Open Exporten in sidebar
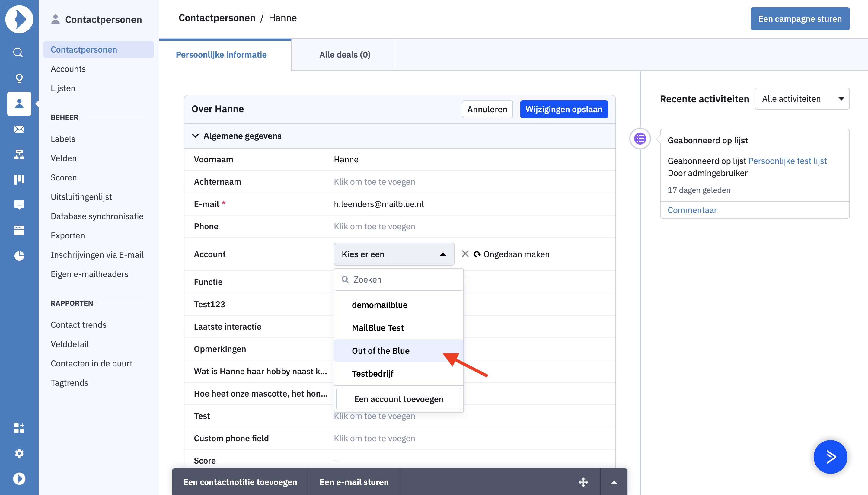The height and width of the screenshot is (495, 868). 68,236
